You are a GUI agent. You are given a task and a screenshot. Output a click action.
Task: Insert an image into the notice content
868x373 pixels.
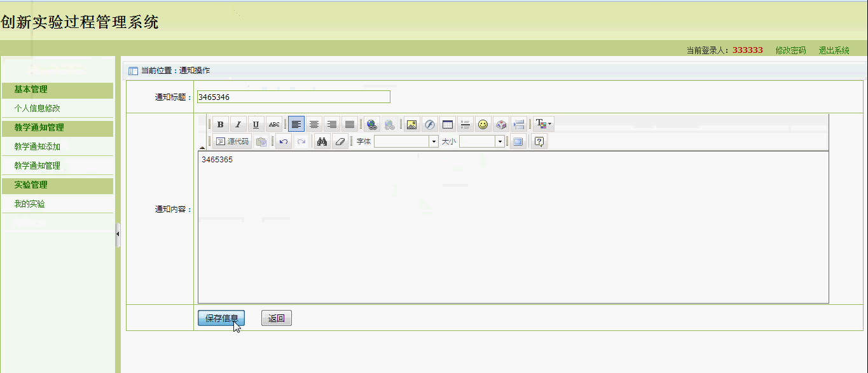click(412, 125)
